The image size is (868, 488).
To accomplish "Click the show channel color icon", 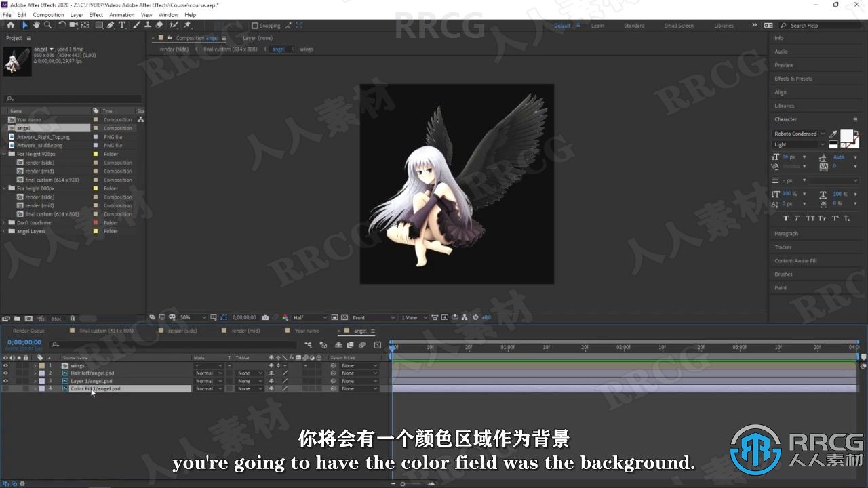I will (x=285, y=317).
